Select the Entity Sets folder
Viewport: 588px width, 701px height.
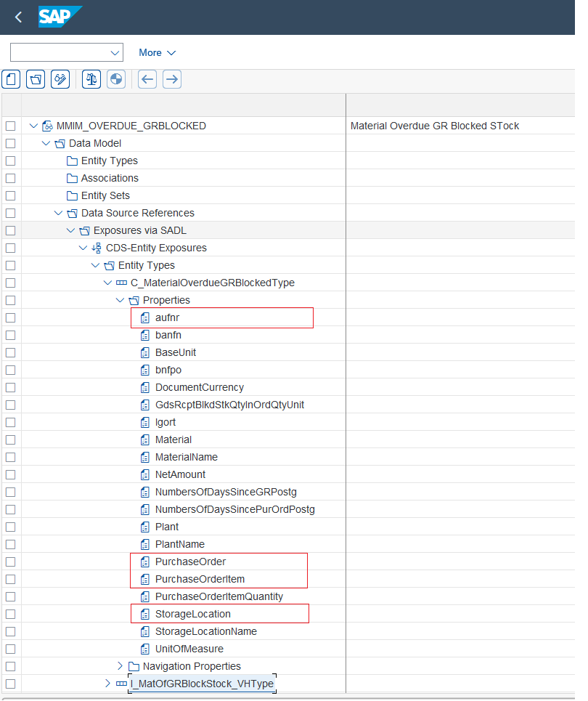point(105,196)
